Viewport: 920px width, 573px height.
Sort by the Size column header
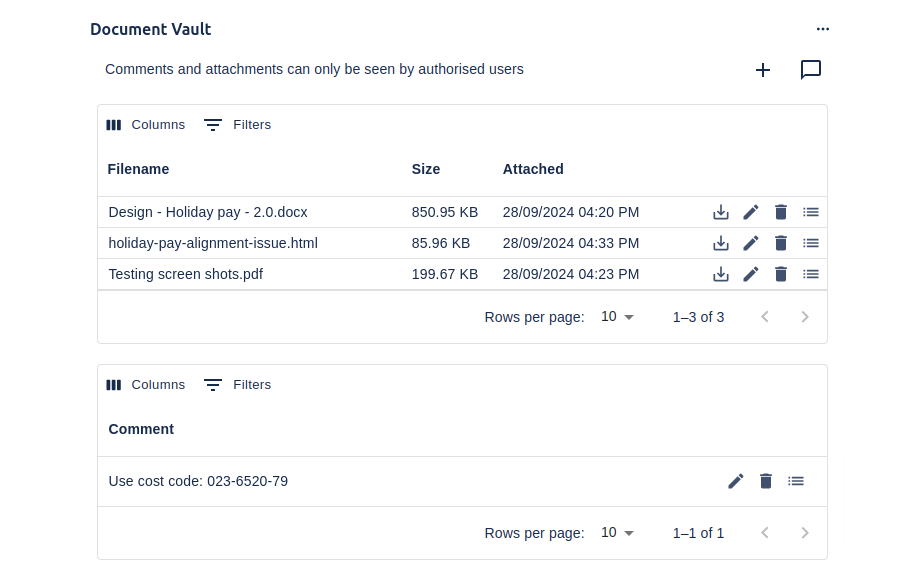426,169
